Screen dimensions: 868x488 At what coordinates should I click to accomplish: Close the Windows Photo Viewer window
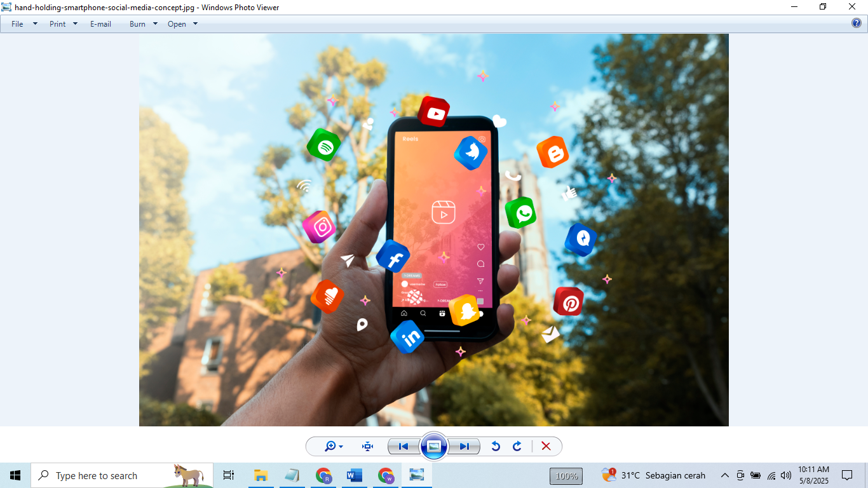pos(853,7)
